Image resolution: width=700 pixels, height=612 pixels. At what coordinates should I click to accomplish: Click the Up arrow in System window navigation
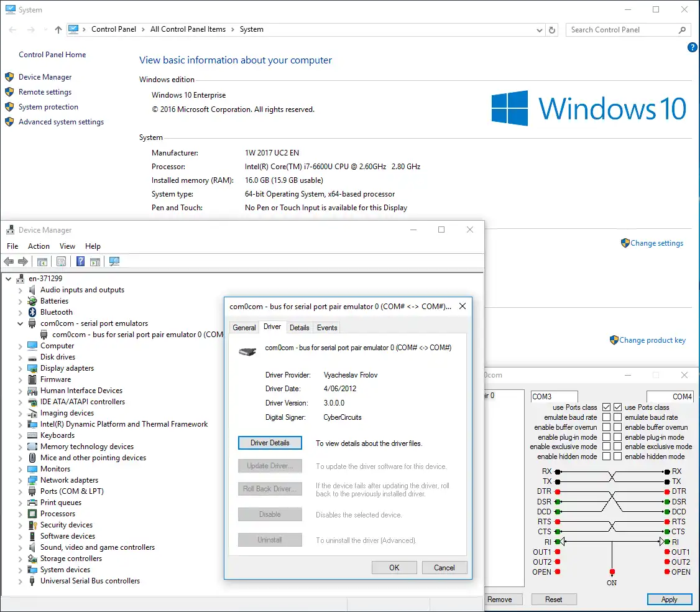(x=58, y=29)
